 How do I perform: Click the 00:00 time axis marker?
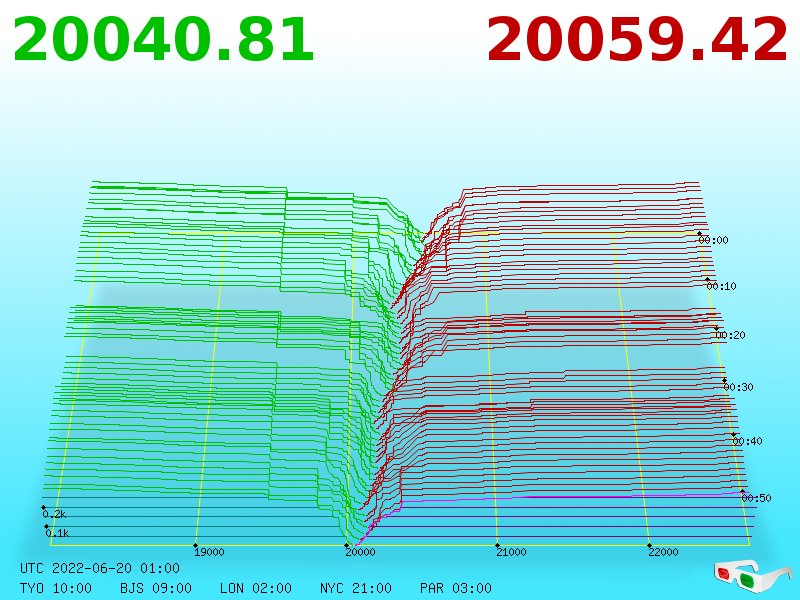tap(714, 240)
